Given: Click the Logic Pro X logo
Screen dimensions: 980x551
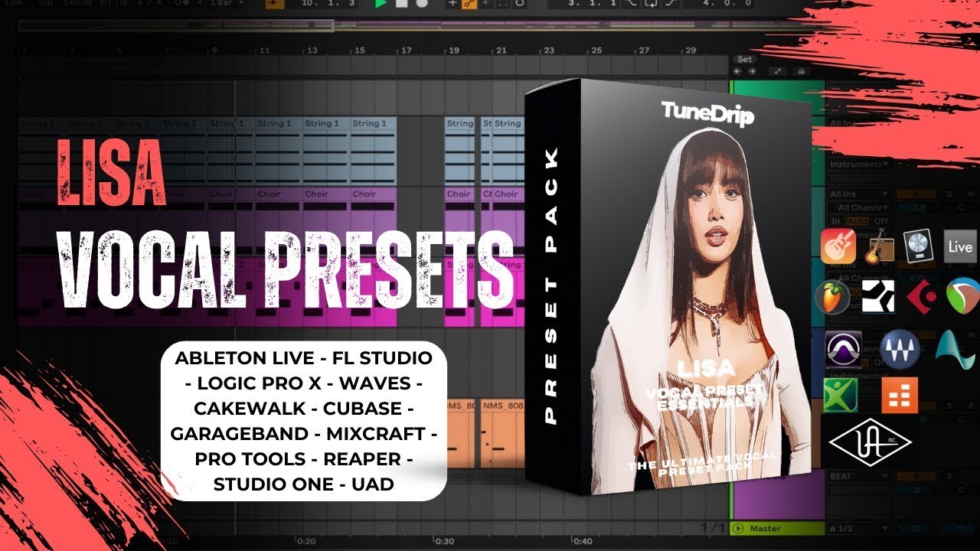Looking at the screenshot, I should 918,246.
